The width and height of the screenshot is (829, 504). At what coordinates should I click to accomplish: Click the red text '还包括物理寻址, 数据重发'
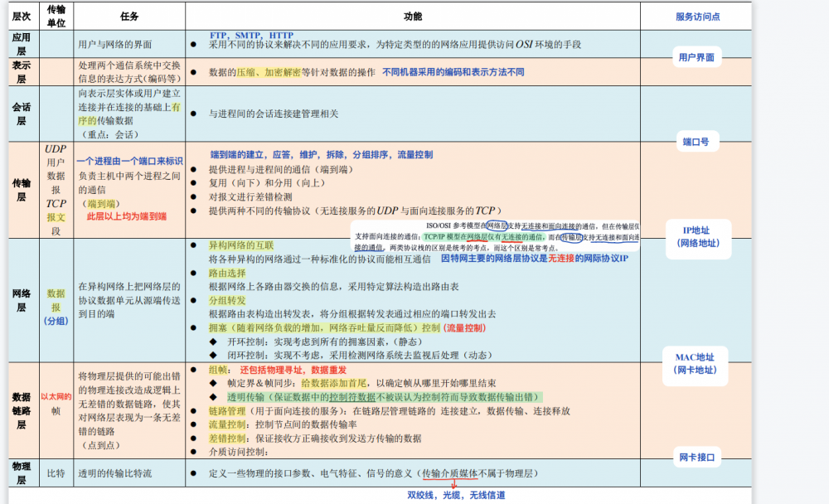click(x=293, y=370)
